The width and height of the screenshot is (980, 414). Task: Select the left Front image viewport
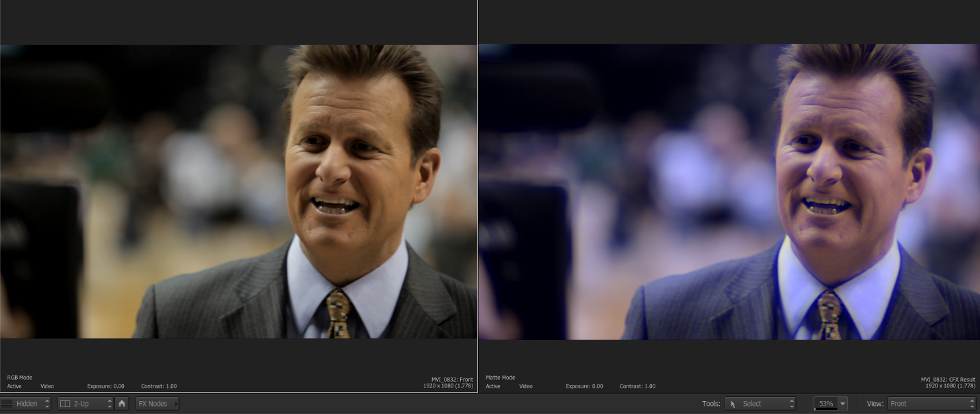tap(238, 192)
